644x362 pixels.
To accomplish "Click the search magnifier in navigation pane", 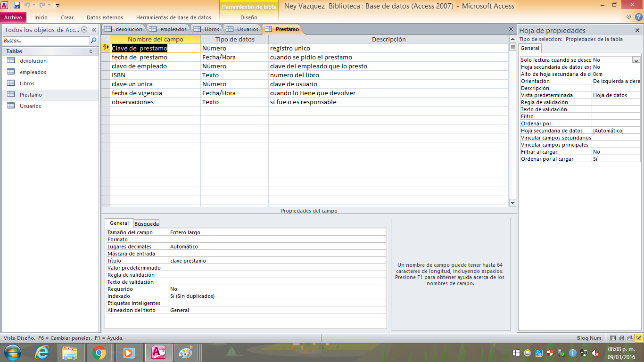I will click(x=93, y=41).
